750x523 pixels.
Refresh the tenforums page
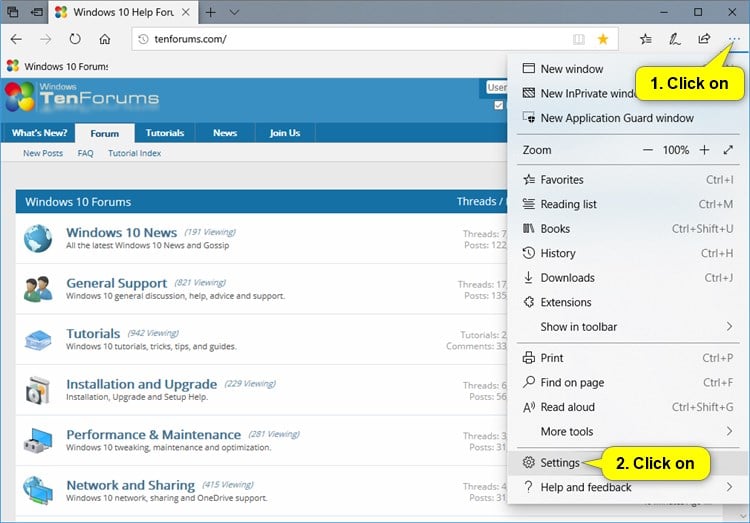coord(75,39)
